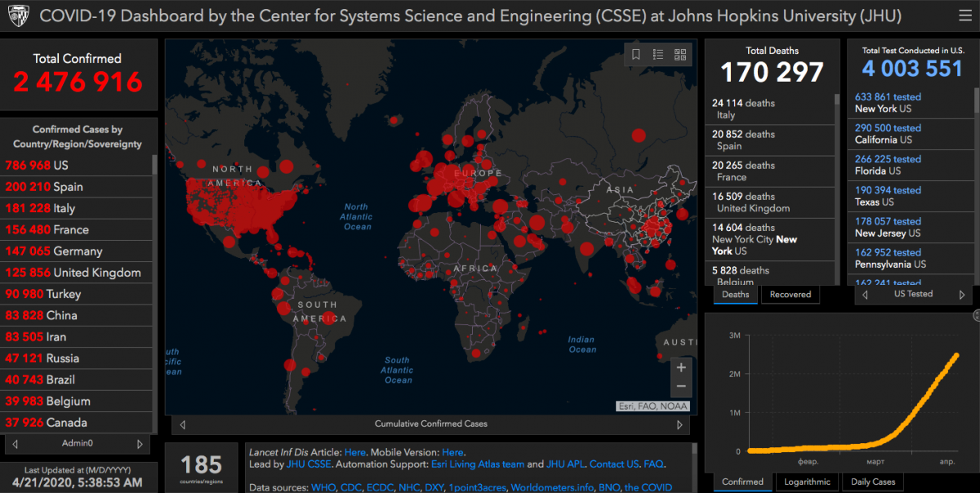Viewport: 980px width, 493px height.
Task: Click the Contact US link
Action: (614, 464)
